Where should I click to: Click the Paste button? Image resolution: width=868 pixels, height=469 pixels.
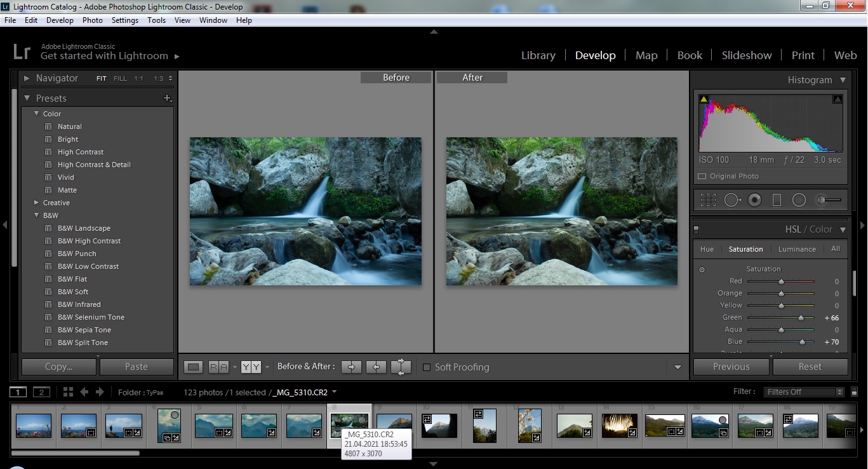pos(137,367)
